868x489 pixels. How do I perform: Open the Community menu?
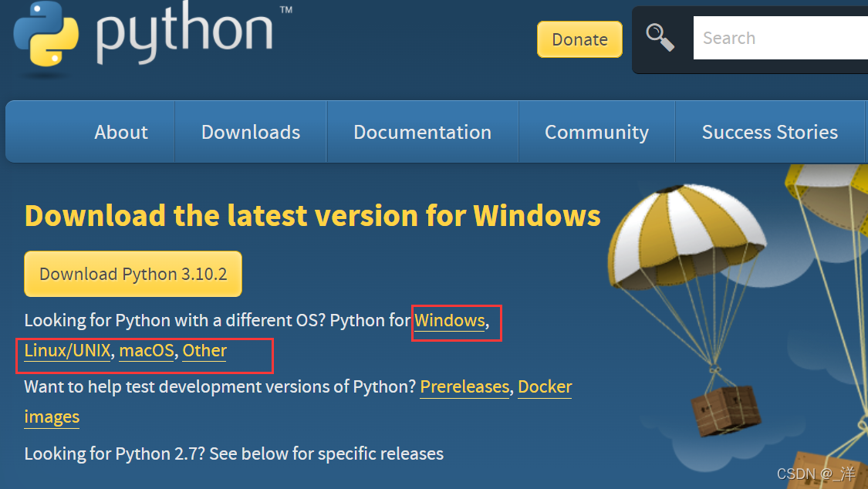coord(596,132)
